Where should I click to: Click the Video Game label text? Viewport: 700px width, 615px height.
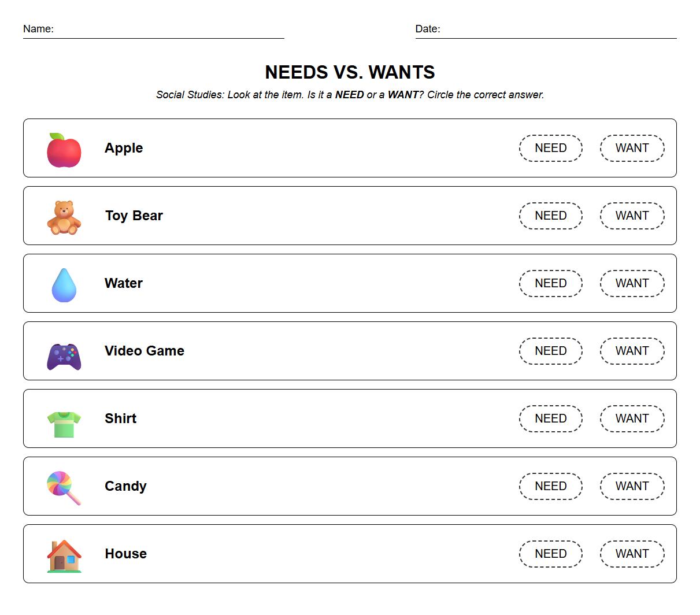coord(145,351)
